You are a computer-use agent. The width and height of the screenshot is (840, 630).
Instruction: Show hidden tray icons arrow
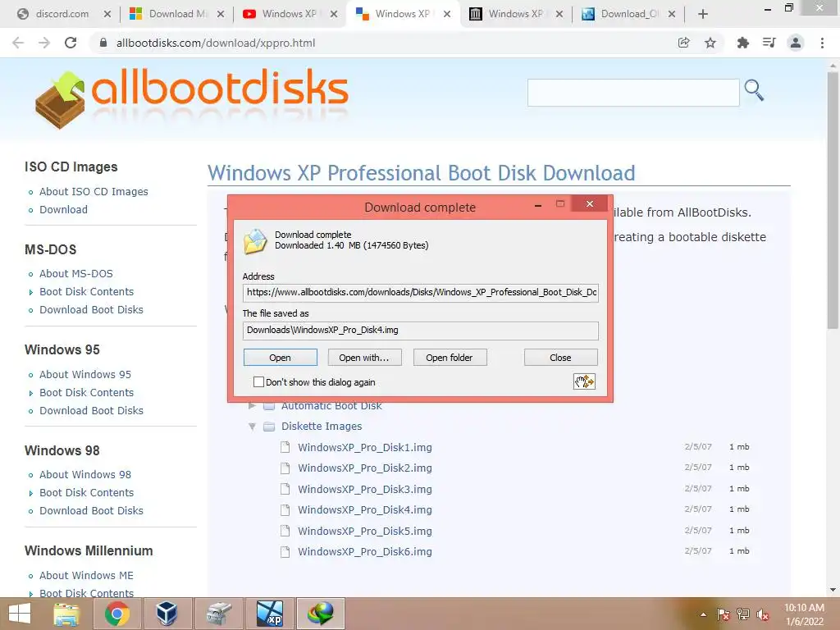point(703,615)
